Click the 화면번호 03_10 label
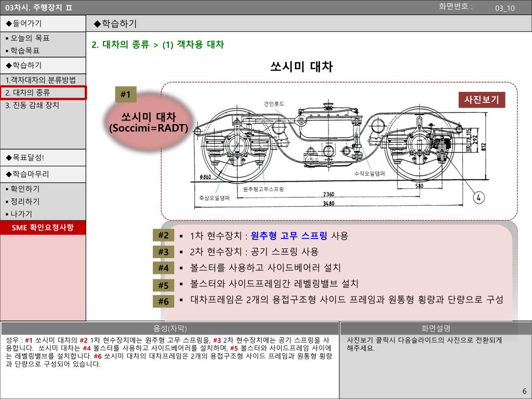 (x=477, y=7)
